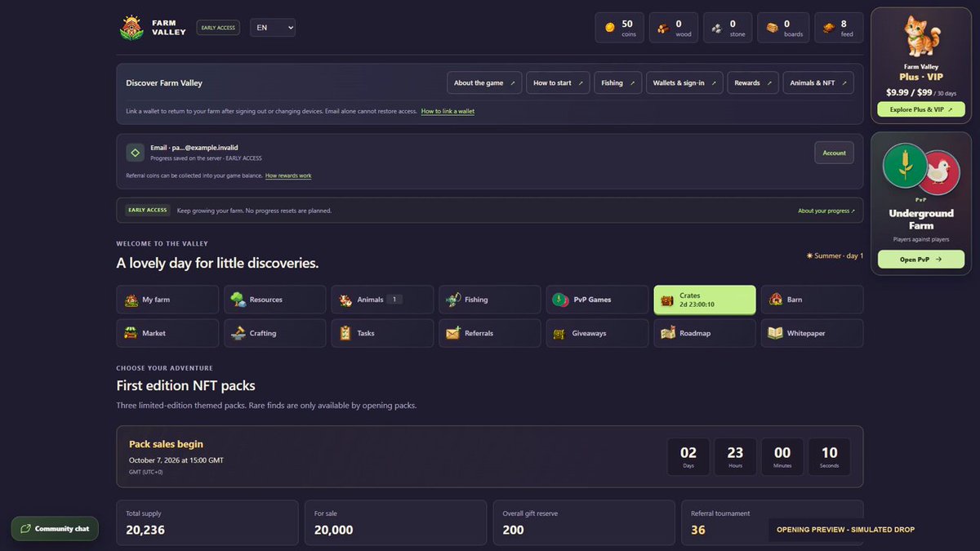980x551 pixels.
Task: Click the wood resource icon
Action: pyautogui.click(x=663, y=28)
